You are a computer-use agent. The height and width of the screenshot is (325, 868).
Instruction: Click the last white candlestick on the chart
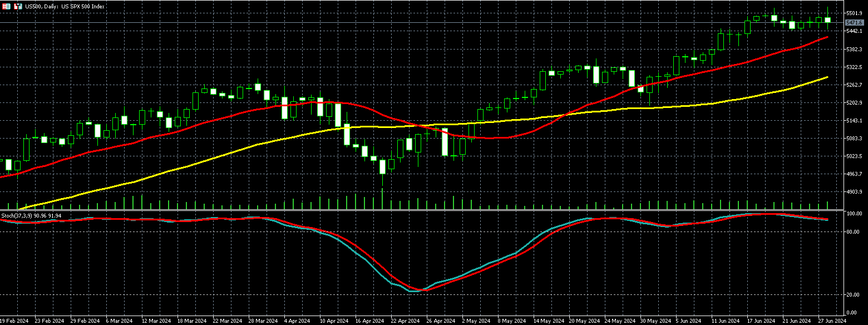click(827, 20)
